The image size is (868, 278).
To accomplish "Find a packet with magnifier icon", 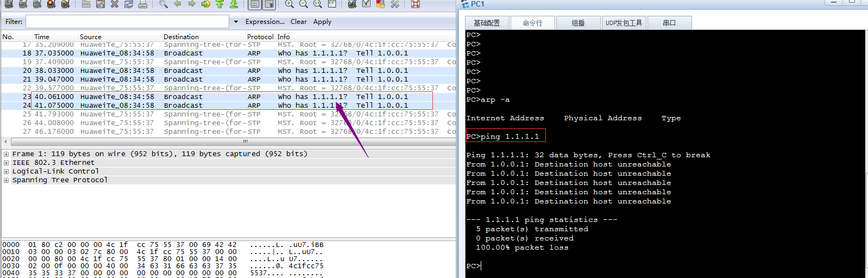I will (x=163, y=4).
